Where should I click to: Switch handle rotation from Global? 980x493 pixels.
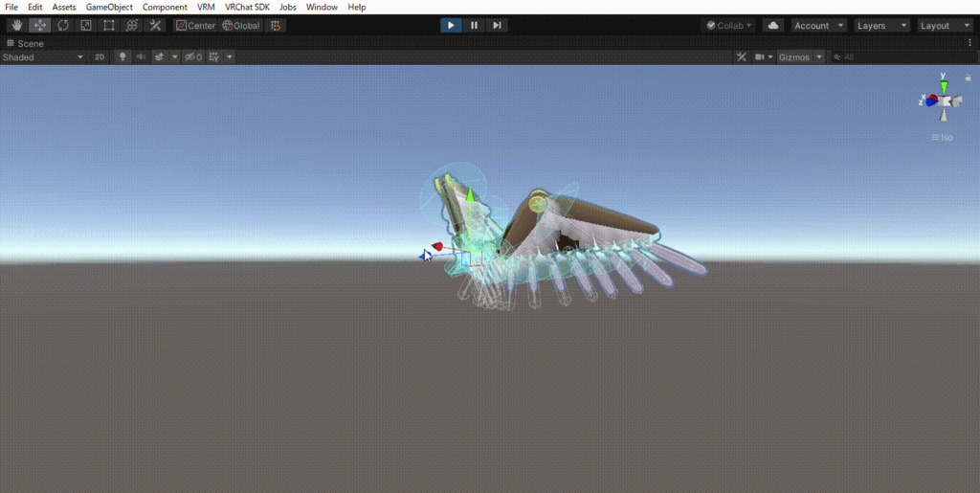coord(241,26)
